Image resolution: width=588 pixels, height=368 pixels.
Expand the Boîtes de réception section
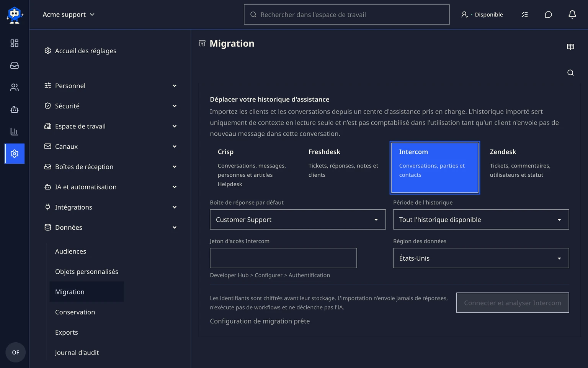[x=110, y=167]
